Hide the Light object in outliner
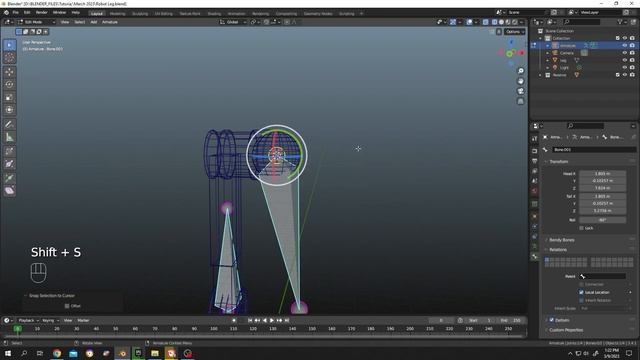640x360 pixels. click(624, 68)
